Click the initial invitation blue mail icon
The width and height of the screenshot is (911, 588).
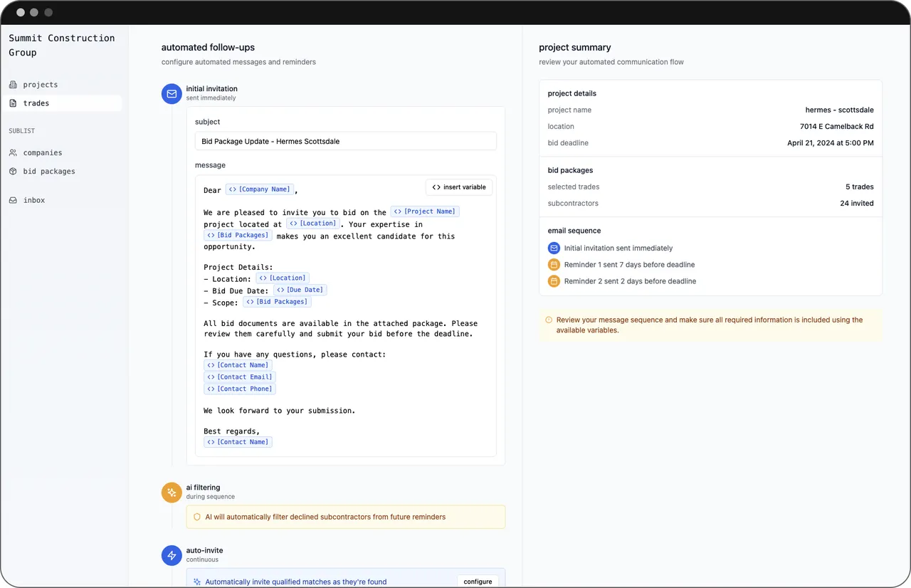point(172,93)
